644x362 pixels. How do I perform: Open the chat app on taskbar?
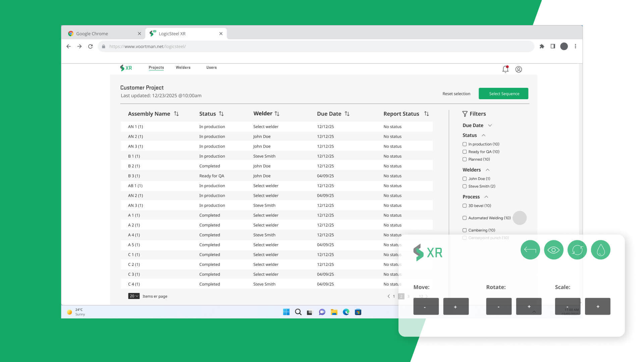pyautogui.click(x=322, y=312)
